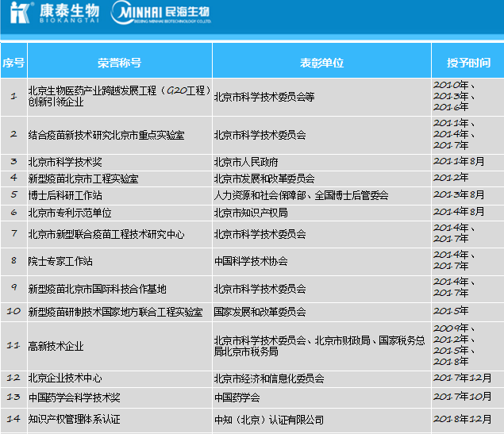Click 院士专家工作站 in row 8
Viewport: 504px width, 434px height.
tap(60, 261)
